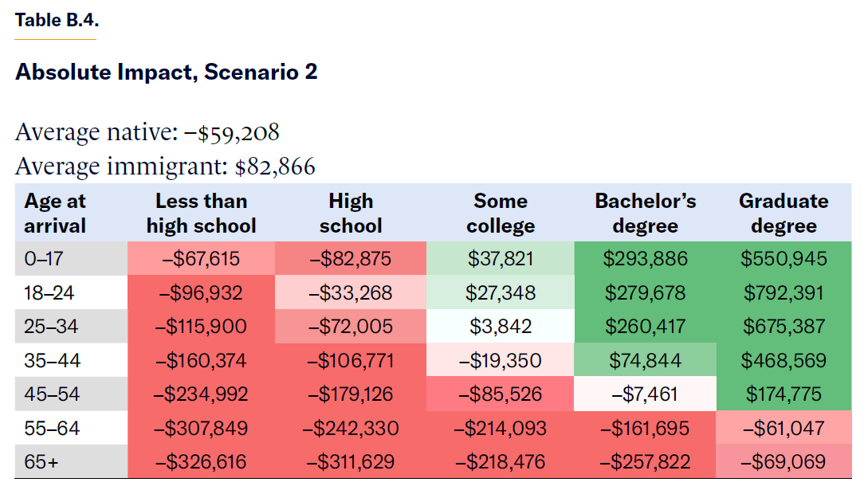This screenshot has width=868, height=494.
Task: Click the $792,391 green cell
Action: coord(784,292)
